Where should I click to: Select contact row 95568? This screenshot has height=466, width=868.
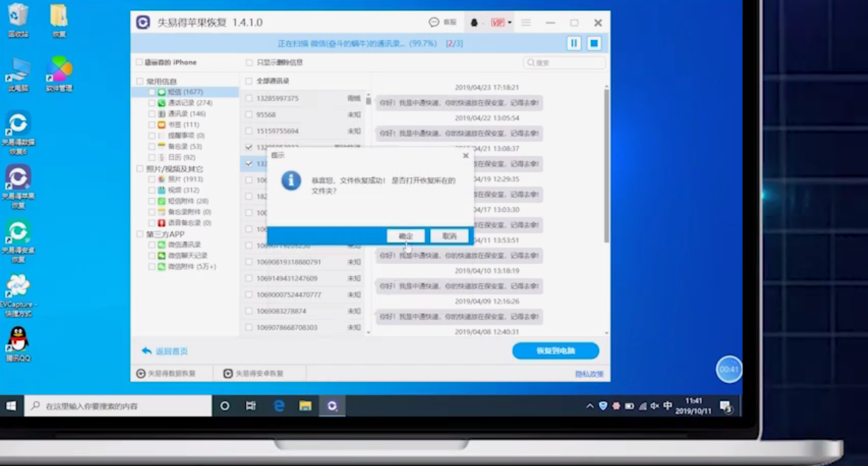click(303, 115)
